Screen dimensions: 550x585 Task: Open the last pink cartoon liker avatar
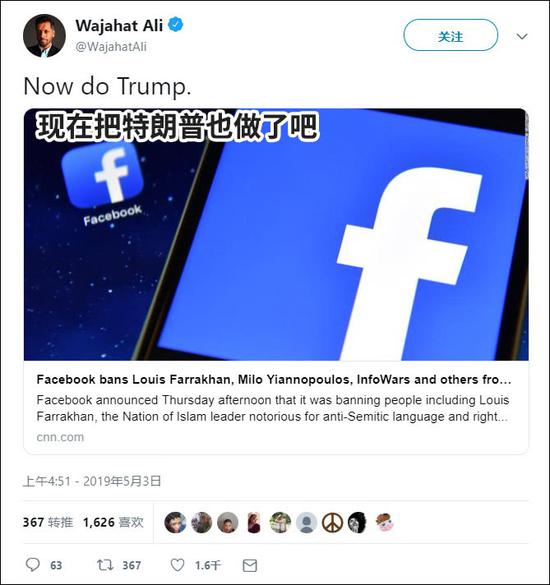click(384, 522)
